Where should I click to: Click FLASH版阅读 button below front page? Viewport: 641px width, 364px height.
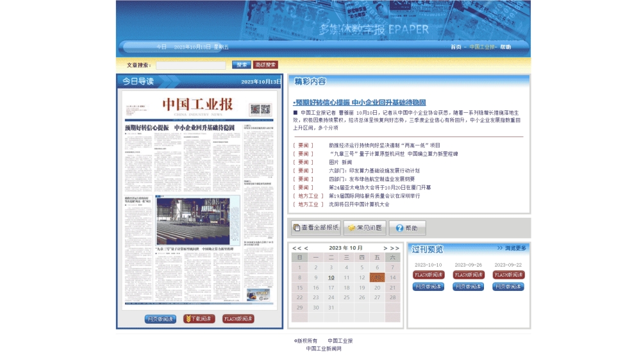pyautogui.click(x=238, y=319)
